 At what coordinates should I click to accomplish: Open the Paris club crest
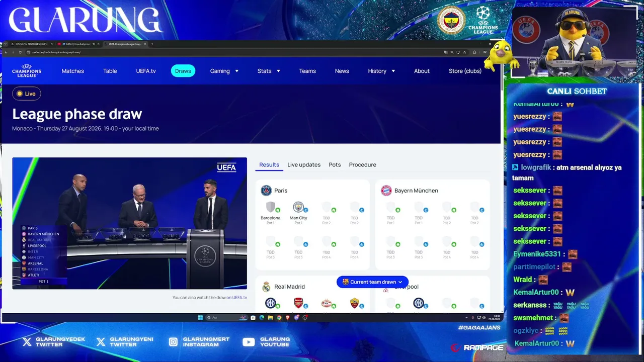pyautogui.click(x=266, y=191)
